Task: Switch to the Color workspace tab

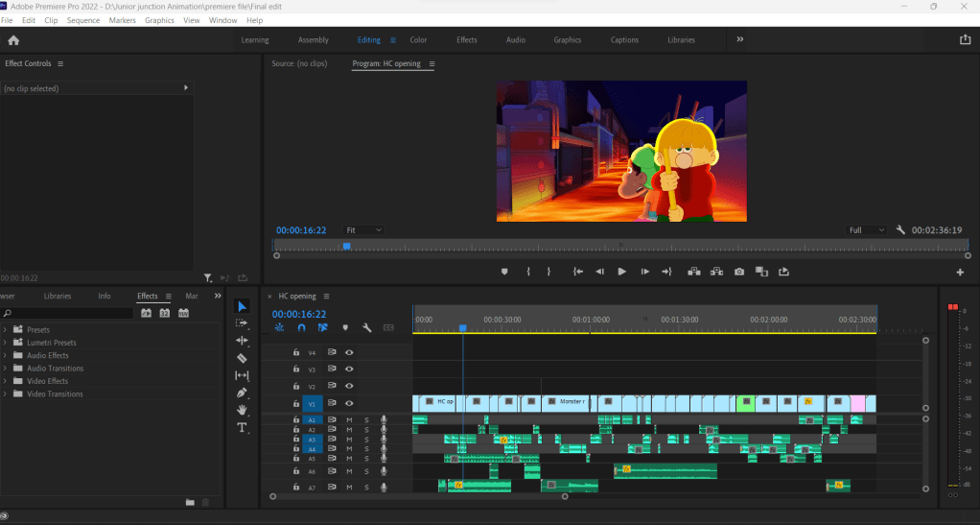Action: pyautogui.click(x=418, y=40)
